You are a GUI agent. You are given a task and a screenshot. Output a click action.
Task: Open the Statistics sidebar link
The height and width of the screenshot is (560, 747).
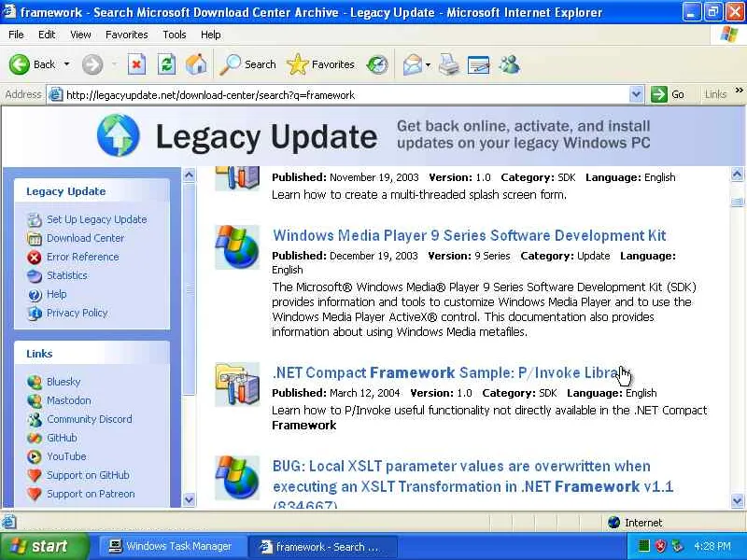coord(67,275)
